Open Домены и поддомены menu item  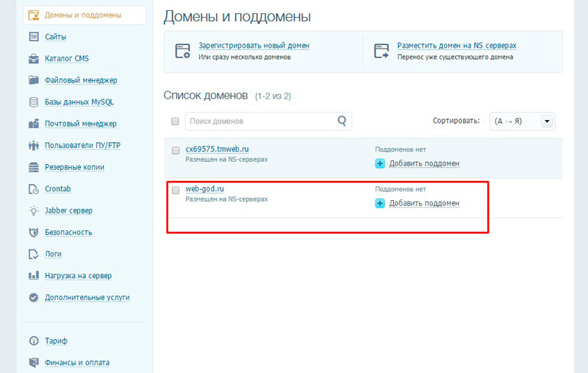85,15
